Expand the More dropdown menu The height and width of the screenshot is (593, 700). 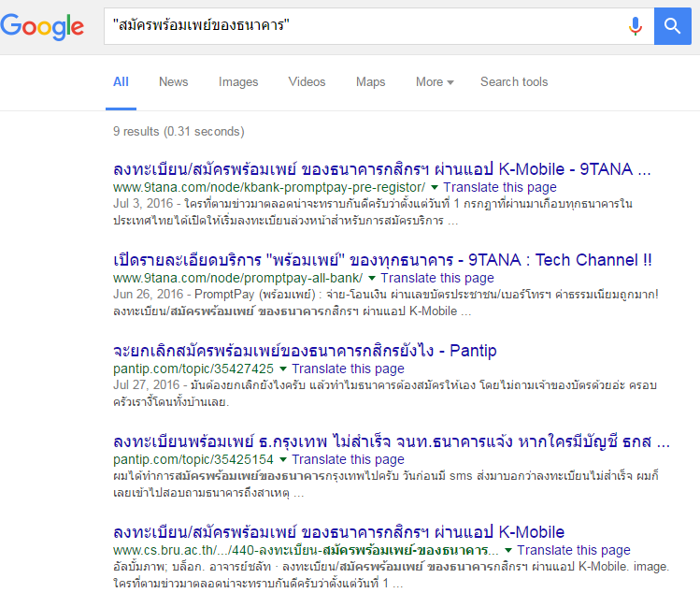[x=435, y=81]
